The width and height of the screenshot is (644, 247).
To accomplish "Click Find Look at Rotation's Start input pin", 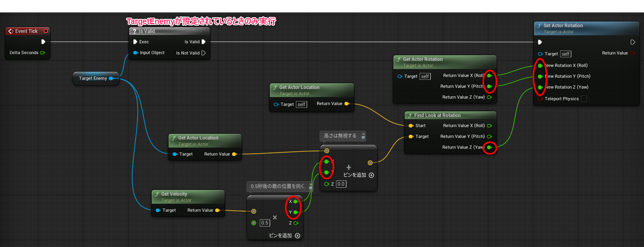I will [x=411, y=126].
